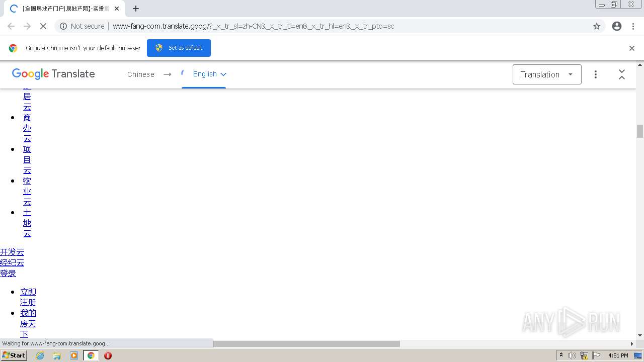The width and height of the screenshot is (644, 362).
Task: Open the 开发云 link
Action: [x=12, y=252]
